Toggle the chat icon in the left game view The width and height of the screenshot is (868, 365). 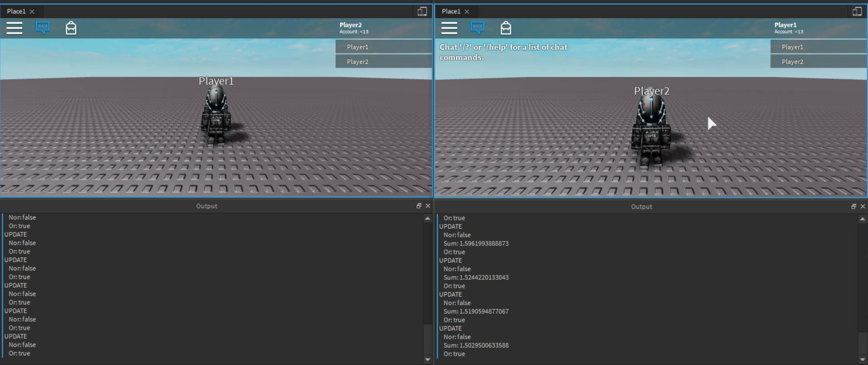[43, 28]
